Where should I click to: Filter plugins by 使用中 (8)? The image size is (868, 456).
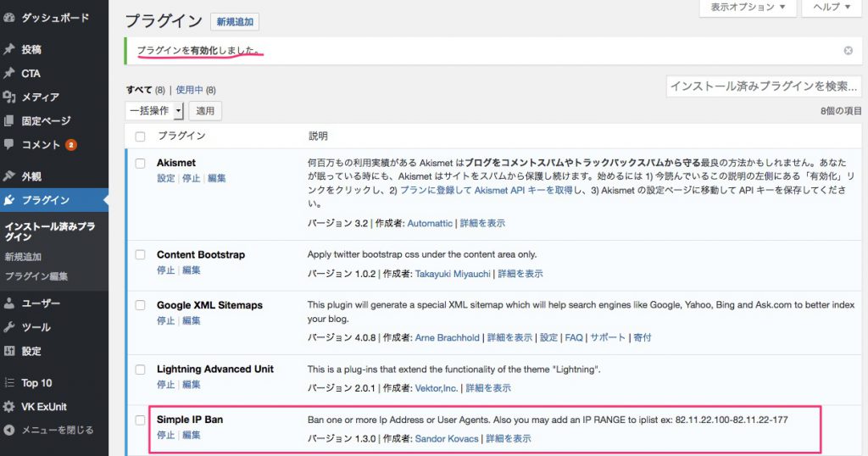(196, 90)
